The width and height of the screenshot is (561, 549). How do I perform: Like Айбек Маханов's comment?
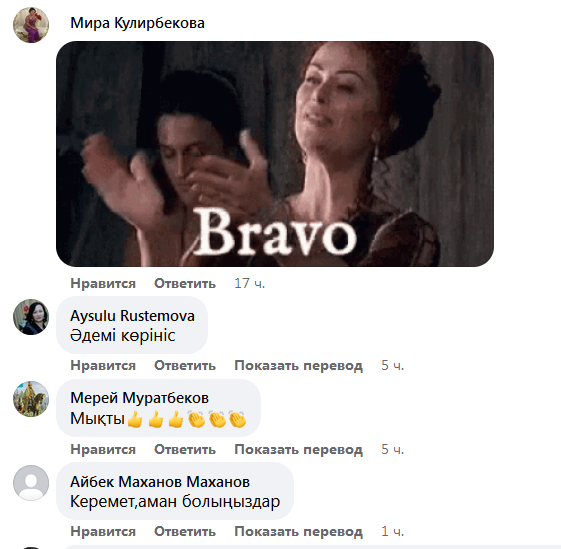click(103, 531)
